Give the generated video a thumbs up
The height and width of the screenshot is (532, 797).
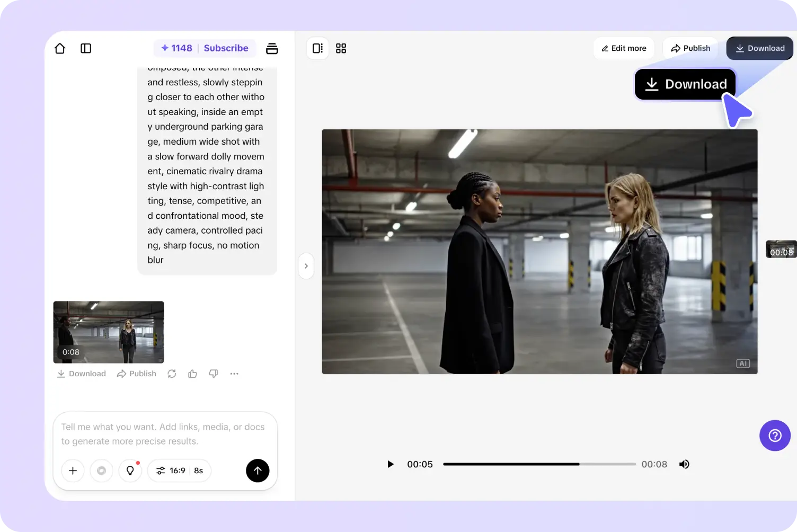click(192, 374)
